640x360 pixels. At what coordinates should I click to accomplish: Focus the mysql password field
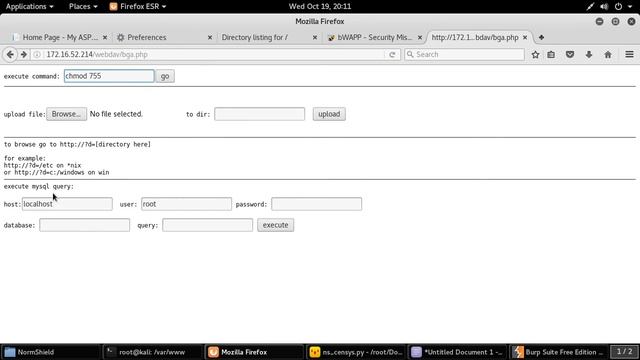click(x=316, y=204)
